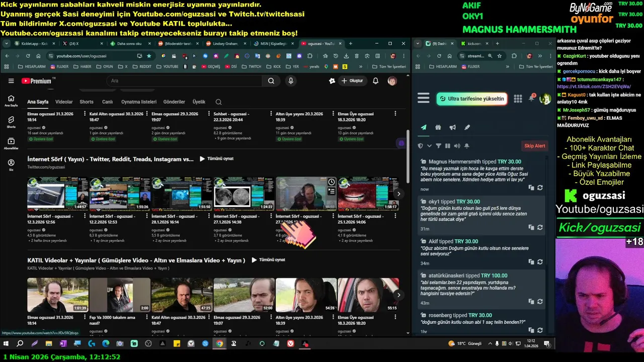Switch to Gönderiler channel tab
The width and height of the screenshot is (644, 362).
(174, 102)
